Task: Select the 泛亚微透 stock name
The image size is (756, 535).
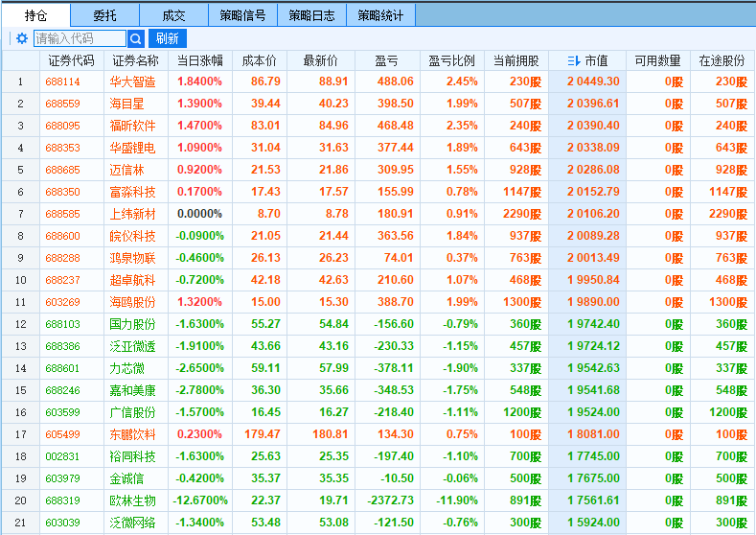Action: (132, 346)
